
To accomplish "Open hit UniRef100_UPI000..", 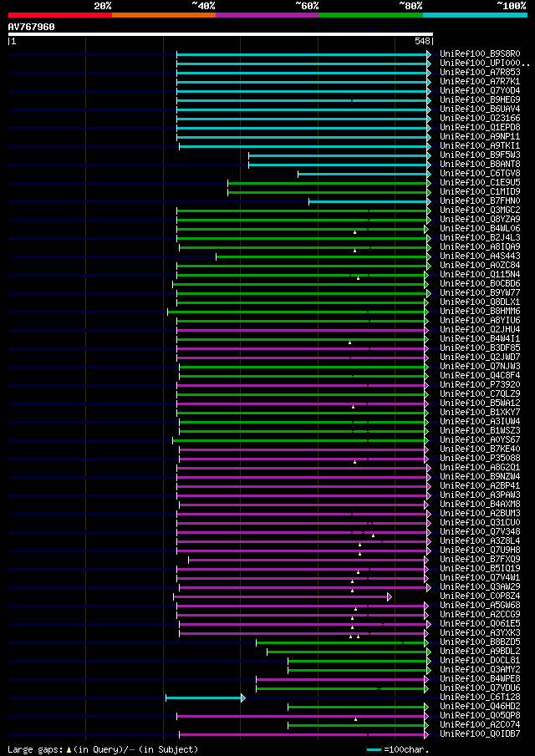I will click(485, 63).
